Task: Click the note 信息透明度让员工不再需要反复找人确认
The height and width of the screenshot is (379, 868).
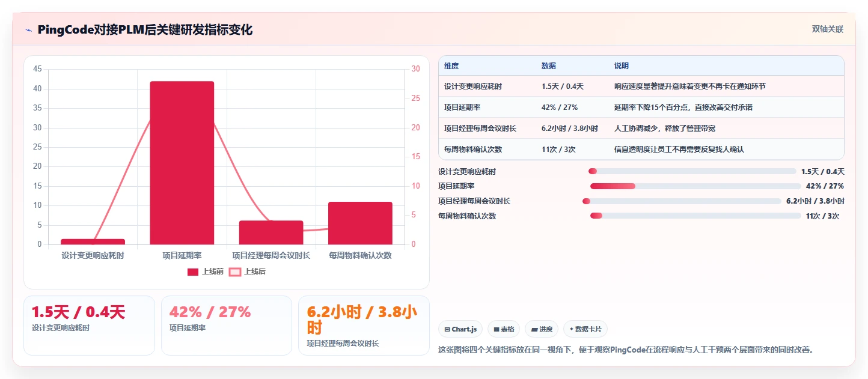Action: coord(679,149)
